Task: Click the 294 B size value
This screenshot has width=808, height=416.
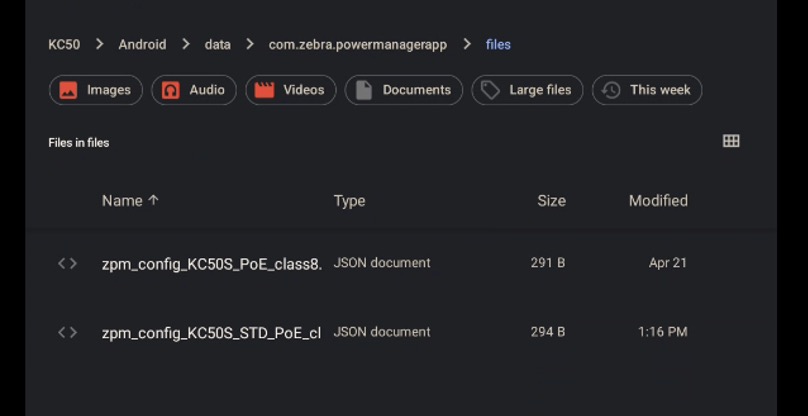Action: [548, 332]
